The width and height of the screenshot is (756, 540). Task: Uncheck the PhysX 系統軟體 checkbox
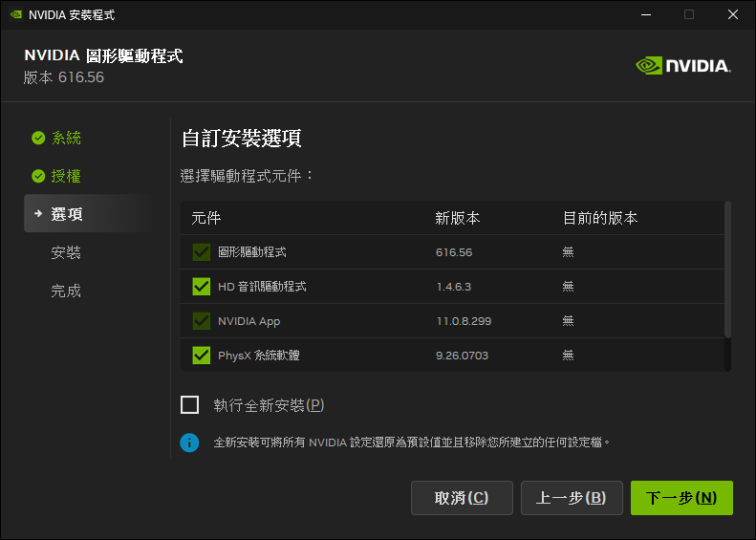point(201,356)
